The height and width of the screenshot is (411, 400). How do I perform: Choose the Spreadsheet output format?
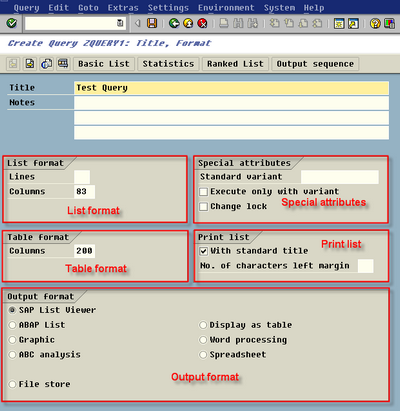click(203, 355)
